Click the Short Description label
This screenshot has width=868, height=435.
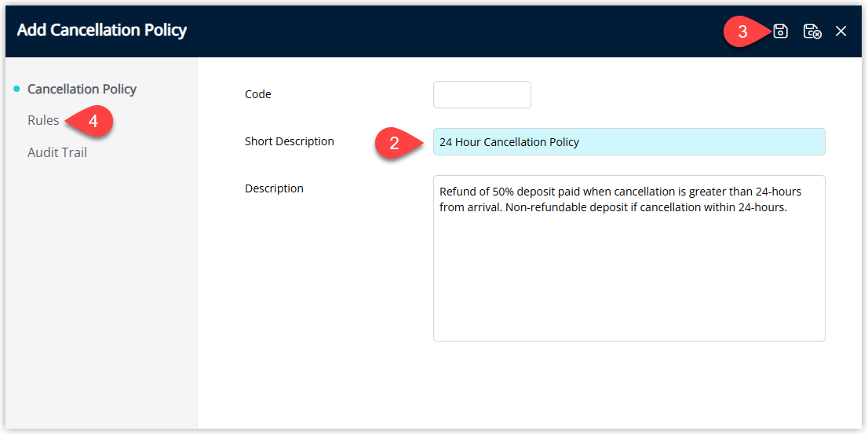tap(290, 141)
